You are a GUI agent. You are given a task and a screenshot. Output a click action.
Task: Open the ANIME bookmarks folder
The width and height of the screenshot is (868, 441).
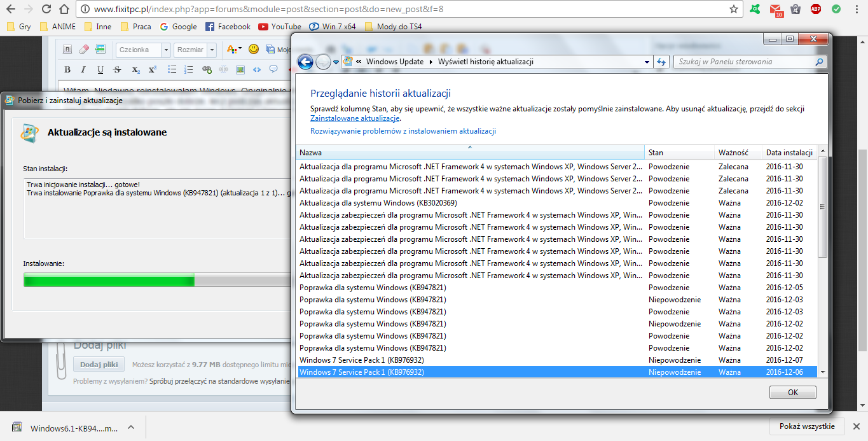click(x=57, y=27)
